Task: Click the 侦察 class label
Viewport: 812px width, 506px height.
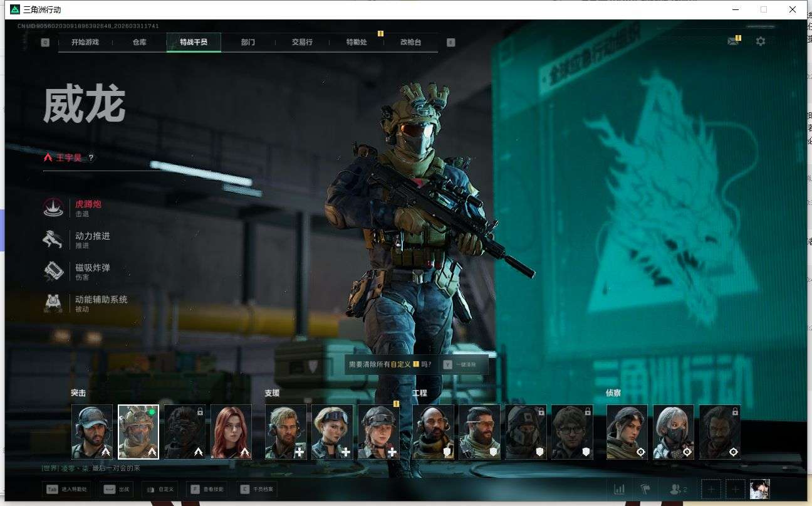Action: click(x=613, y=393)
